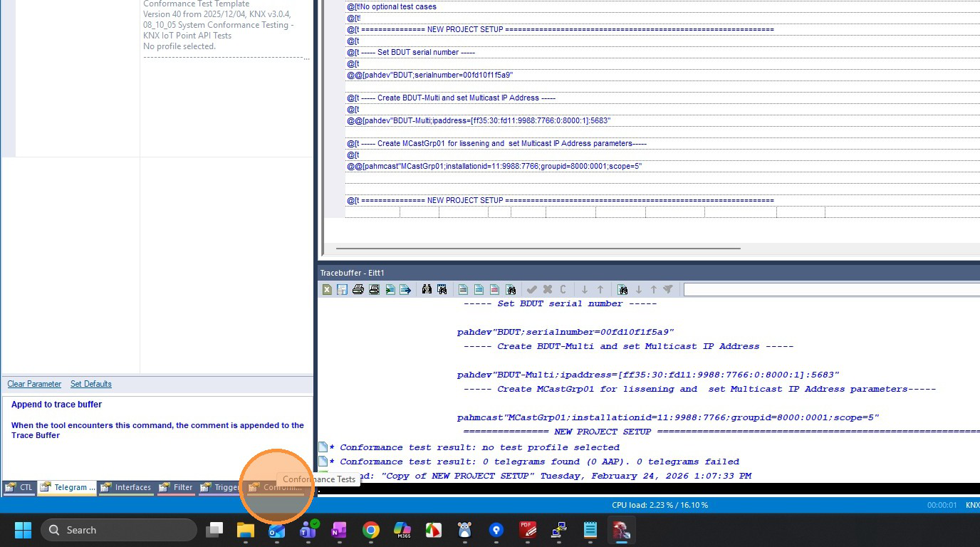
Task: Click the blue arrow export icon in Tracebuffer toolbar
Action: pos(405,290)
